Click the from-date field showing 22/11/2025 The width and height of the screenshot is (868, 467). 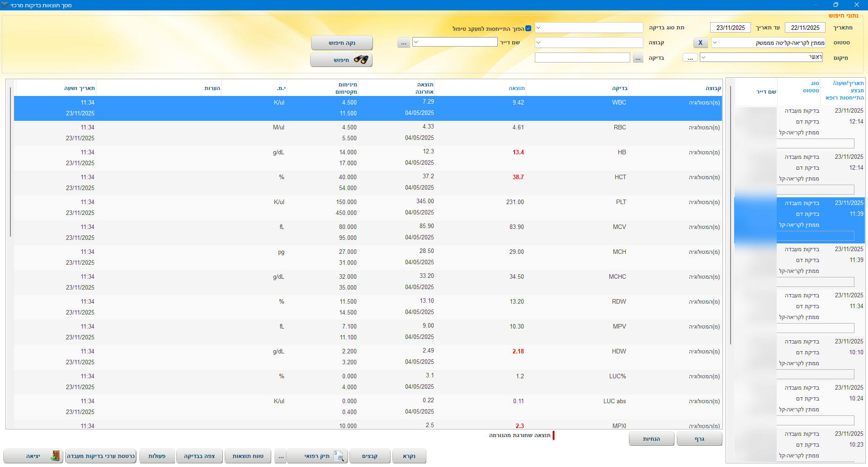click(x=805, y=28)
